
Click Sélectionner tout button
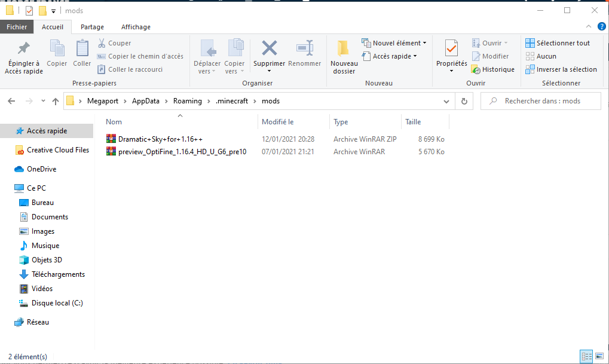pyautogui.click(x=558, y=43)
